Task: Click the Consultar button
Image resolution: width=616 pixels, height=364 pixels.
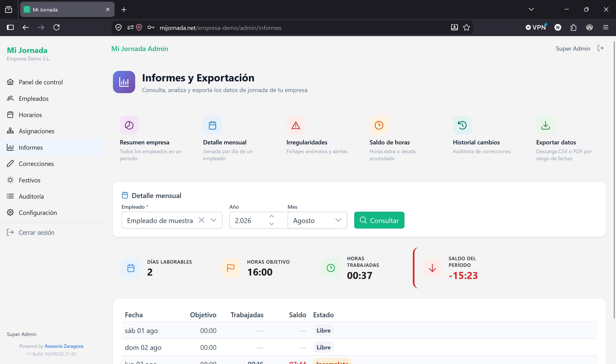Action: point(379,220)
